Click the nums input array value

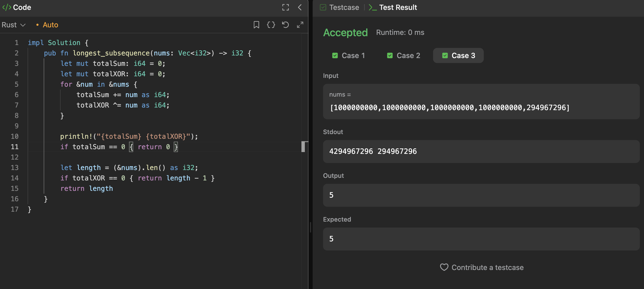coord(450,108)
